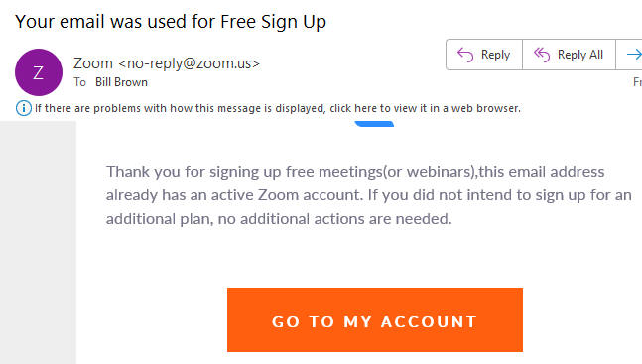Open the Bill Brown recipient contact

click(121, 82)
